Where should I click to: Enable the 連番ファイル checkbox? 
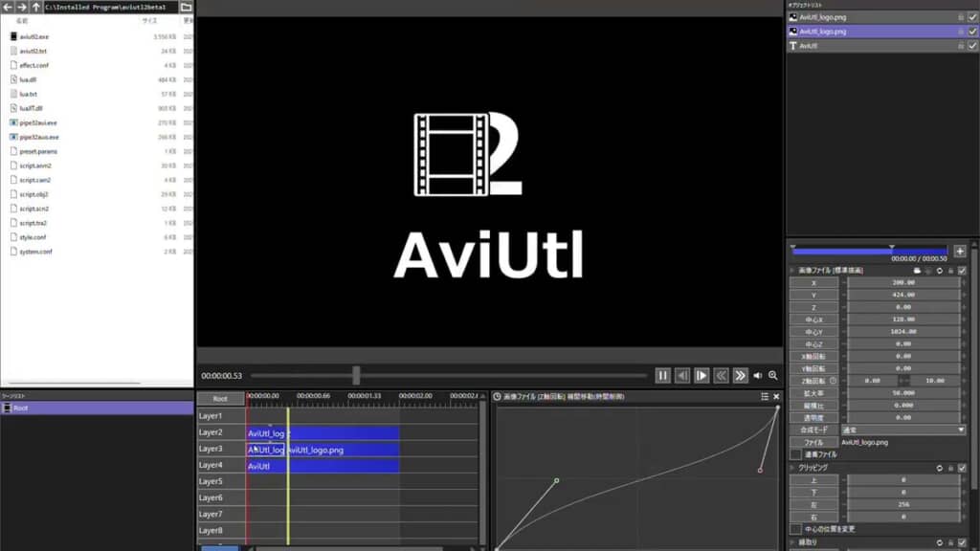click(795, 454)
